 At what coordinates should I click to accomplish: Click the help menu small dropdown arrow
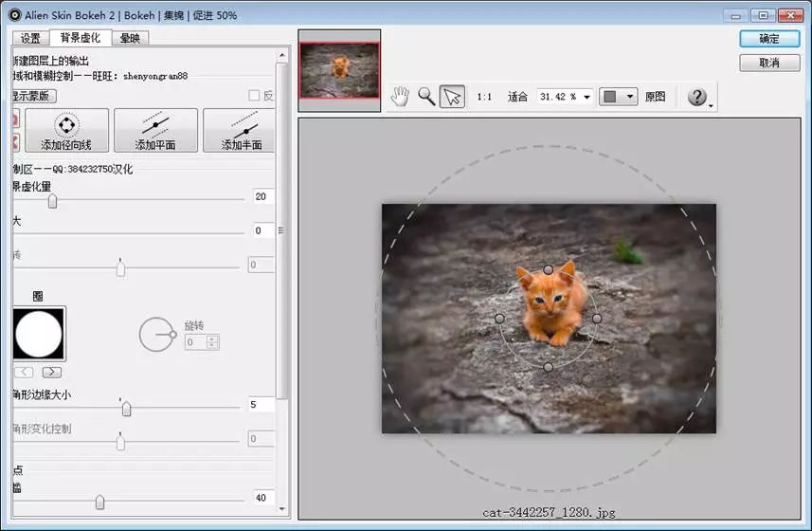tap(711, 105)
